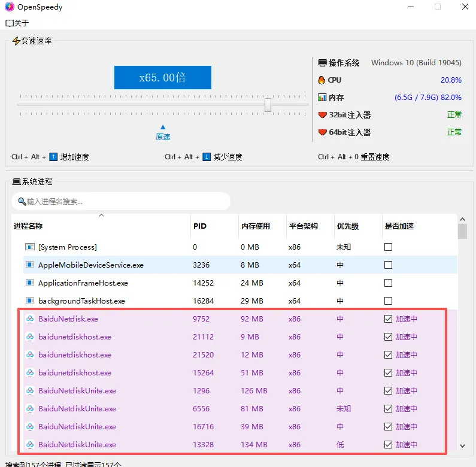Uncheck acceleration for baidunetdiskhost.exe PID 21112

(x=388, y=336)
